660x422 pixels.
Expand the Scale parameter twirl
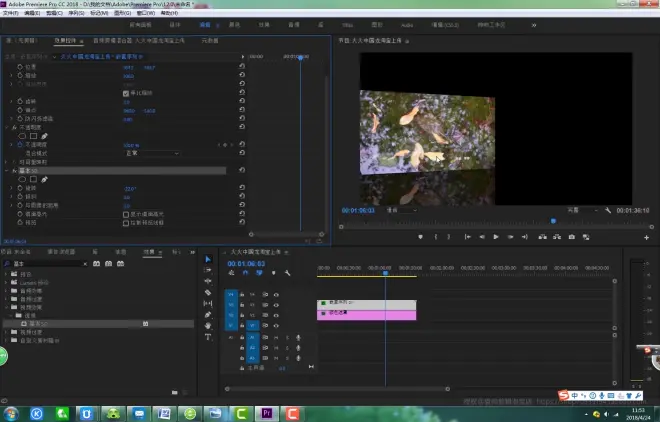coord(11,75)
